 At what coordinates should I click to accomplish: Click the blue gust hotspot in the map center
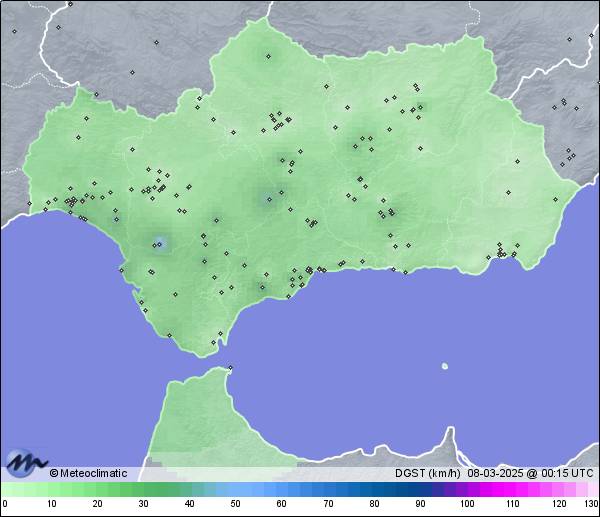[x=267, y=198]
